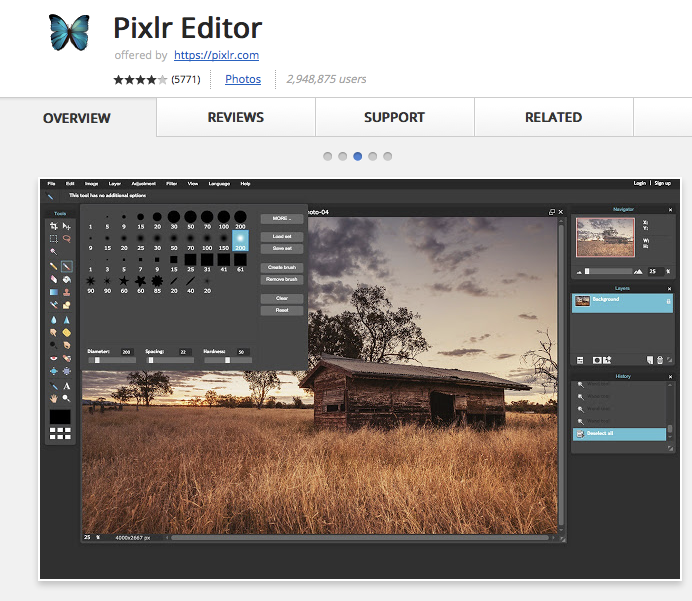Select the highlighted soft 200 brush preset

[240, 240]
